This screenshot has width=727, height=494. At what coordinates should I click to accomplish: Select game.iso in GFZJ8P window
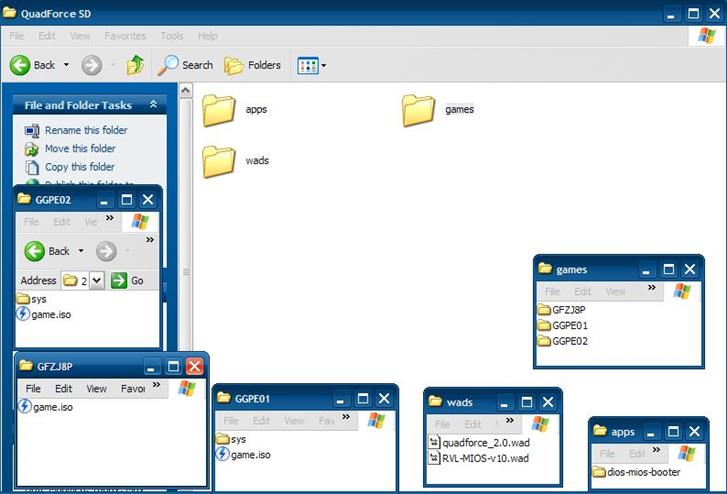coord(45,407)
